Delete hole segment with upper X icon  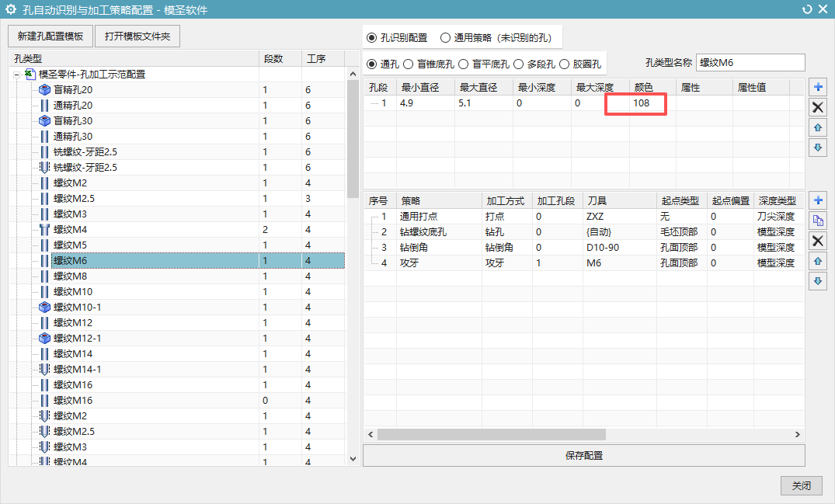point(818,107)
